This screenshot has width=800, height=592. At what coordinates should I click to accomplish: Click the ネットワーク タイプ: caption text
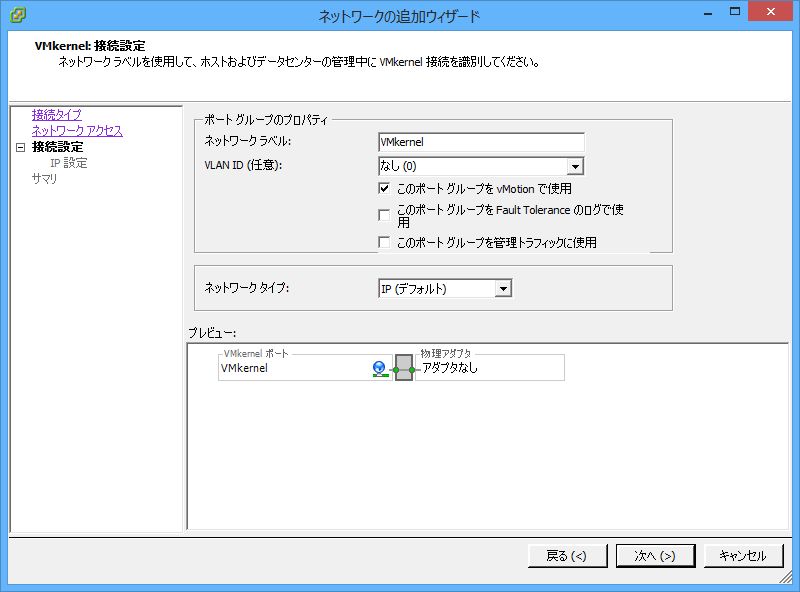pos(246,288)
